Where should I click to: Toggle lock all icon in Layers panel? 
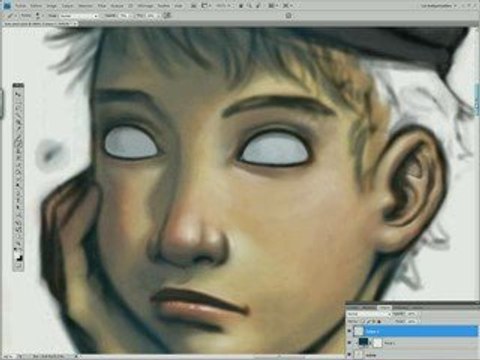click(379, 321)
